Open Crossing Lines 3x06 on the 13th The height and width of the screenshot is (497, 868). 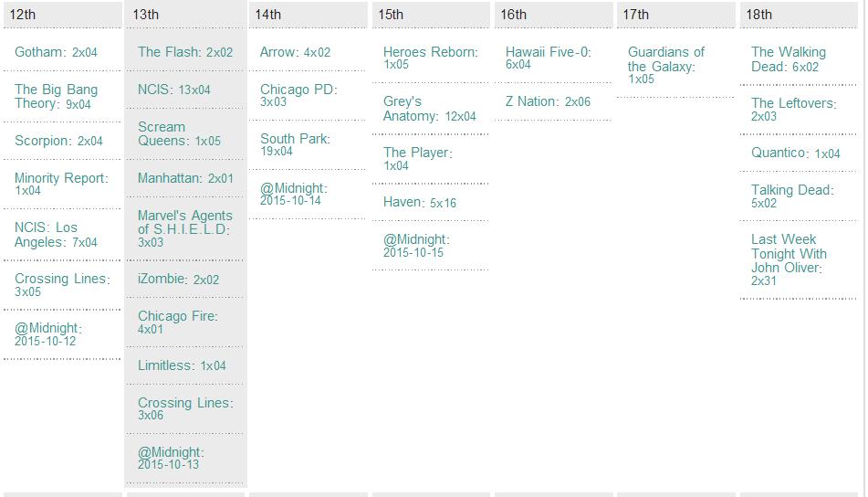pos(186,409)
